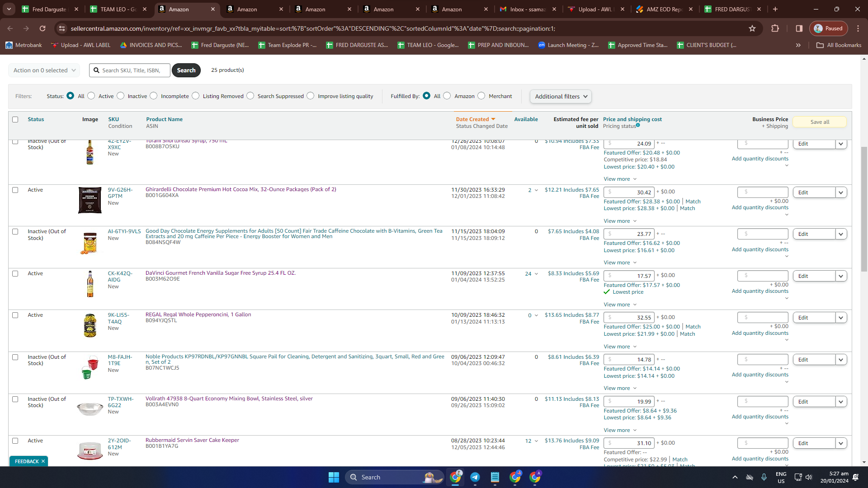Switch to the Inbox Gmail tab
Image resolution: width=868 pixels, height=488 pixels.
(528, 9)
